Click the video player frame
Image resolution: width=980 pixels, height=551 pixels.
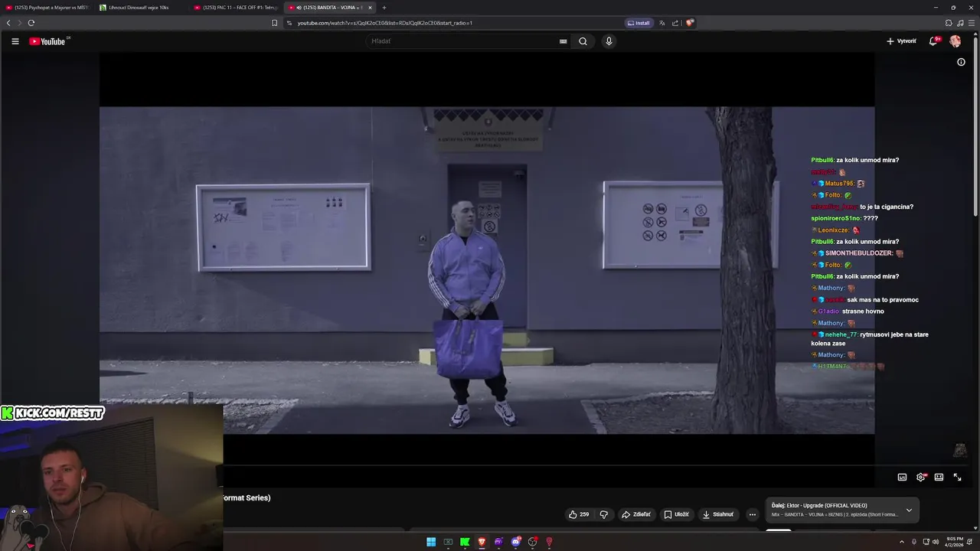pyautogui.click(x=487, y=270)
